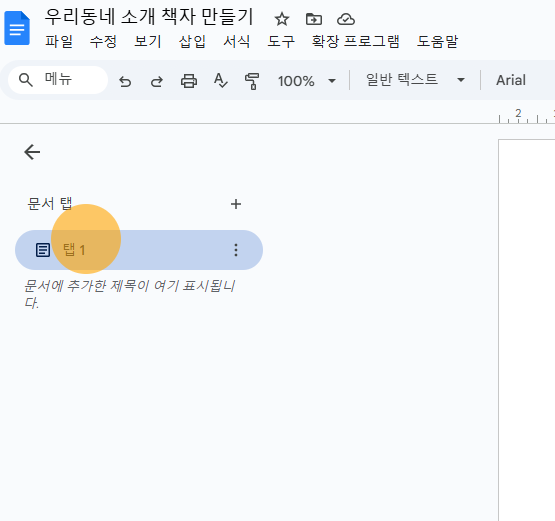Activate the paint format roller icon
Viewport: 555px width, 521px height.
coord(252,81)
